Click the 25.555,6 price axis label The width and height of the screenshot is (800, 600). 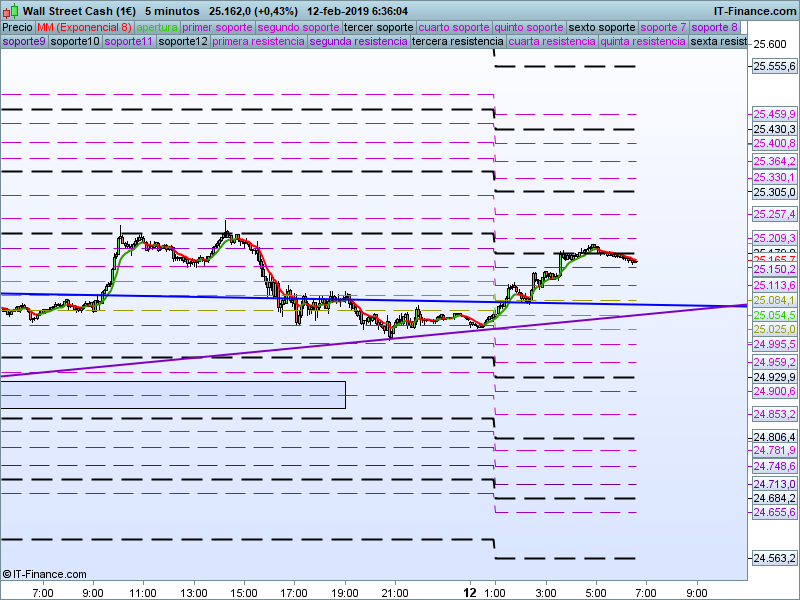point(774,66)
